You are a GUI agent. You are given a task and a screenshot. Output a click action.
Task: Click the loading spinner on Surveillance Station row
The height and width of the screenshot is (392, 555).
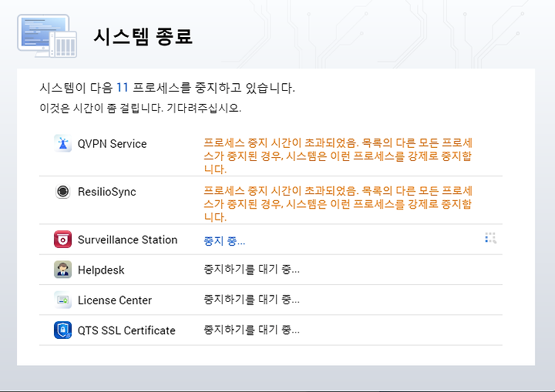point(490,238)
